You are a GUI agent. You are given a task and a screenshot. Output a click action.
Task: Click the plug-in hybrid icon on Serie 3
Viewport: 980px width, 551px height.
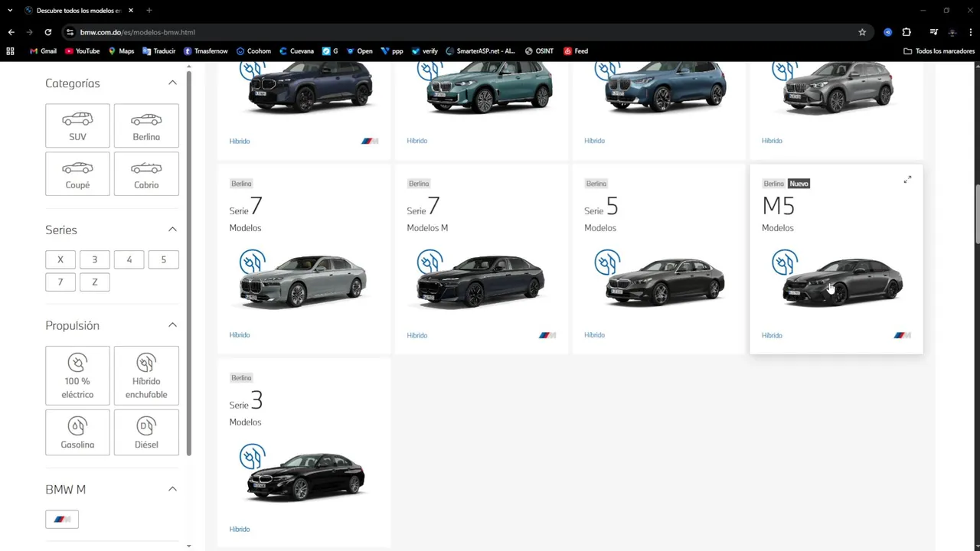(252, 457)
